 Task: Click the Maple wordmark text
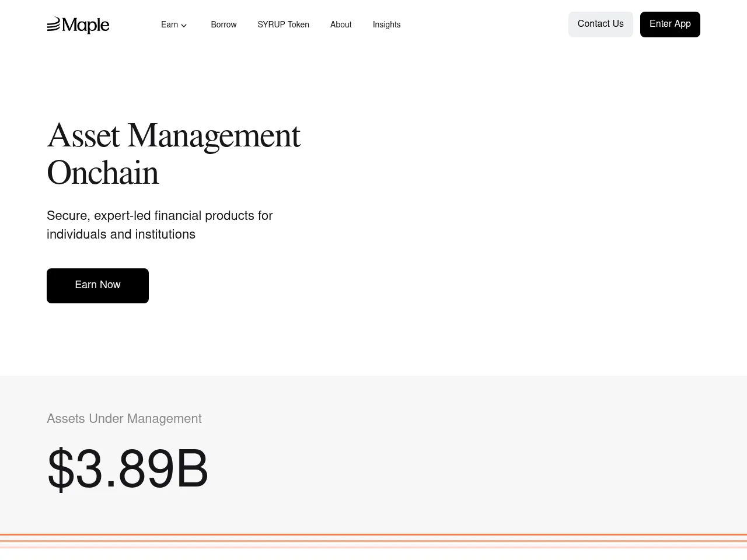click(x=86, y=25)
